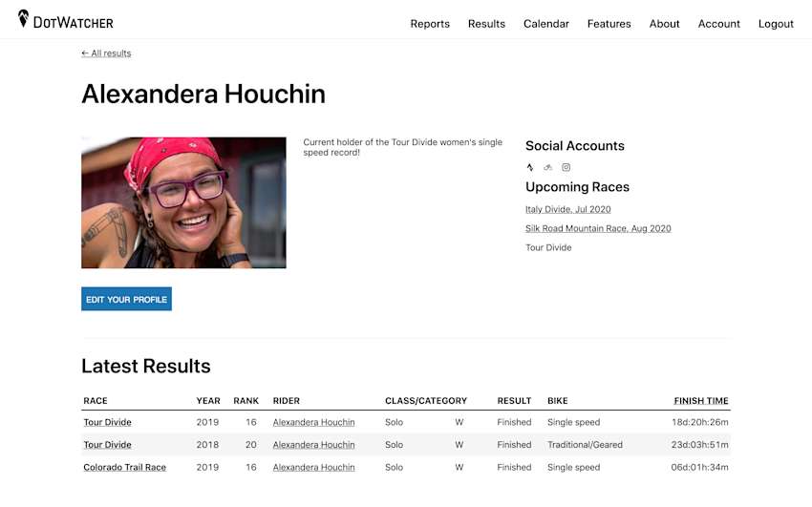The width and height of the screenshot is (812, 507).
Task: Click the Traditional/Geared bike cell
Action: point(586,444)
